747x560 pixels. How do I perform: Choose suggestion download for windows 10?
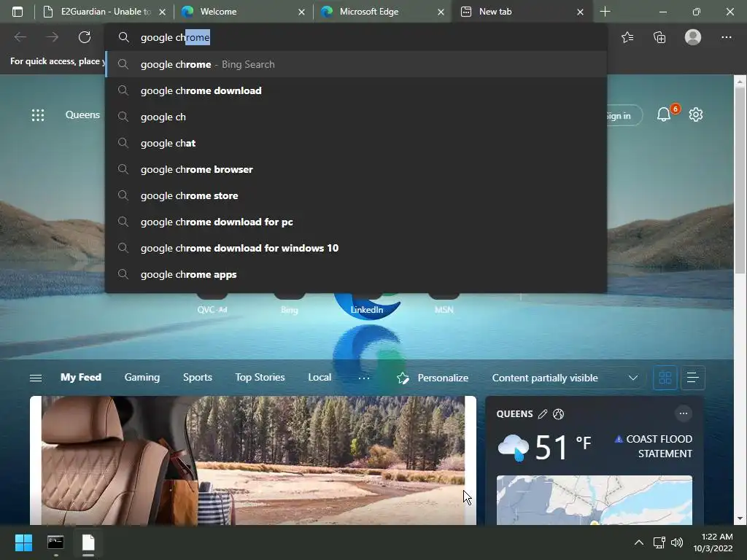click(356, 248)
